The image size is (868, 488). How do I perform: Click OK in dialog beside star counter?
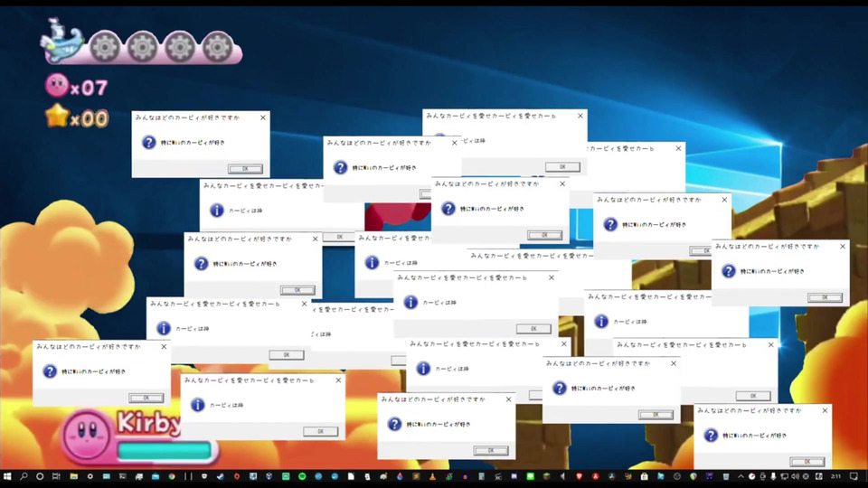click(245, 169)
